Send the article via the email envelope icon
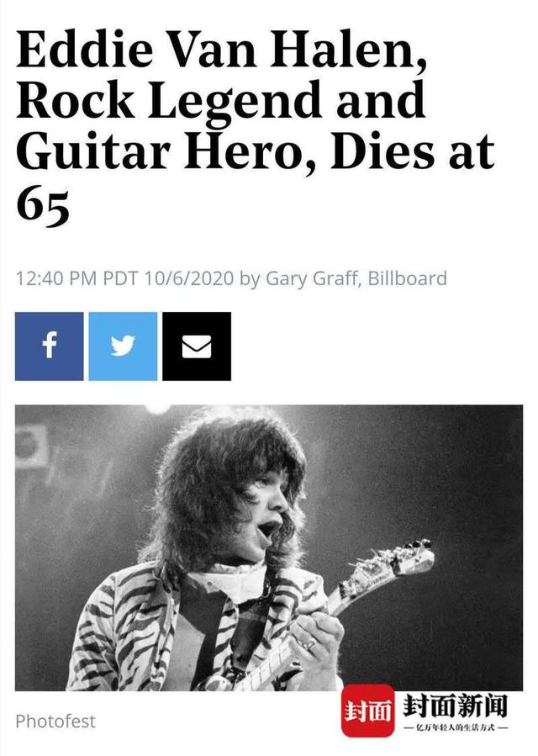This screenshot has width=538, height=756. coord(197,346)
